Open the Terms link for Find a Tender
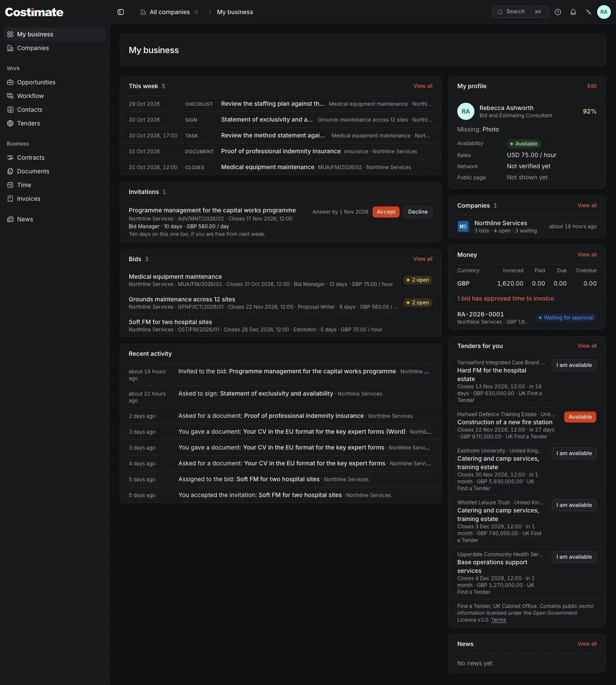This screenshot has width=616, height=685. (498, 620)
